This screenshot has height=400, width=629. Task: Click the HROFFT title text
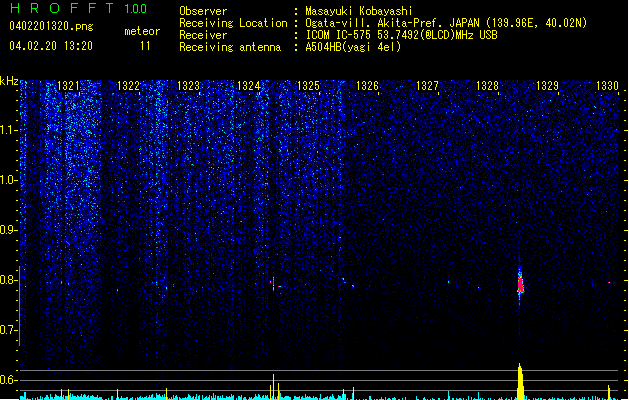pyautogui.click(x=62, y=8)
